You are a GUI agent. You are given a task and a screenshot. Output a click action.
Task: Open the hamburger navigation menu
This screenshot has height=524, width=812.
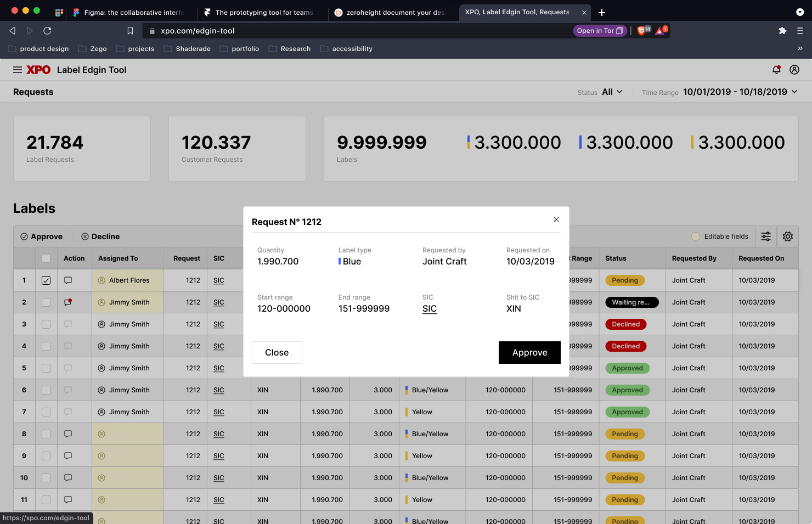[18, 70]
